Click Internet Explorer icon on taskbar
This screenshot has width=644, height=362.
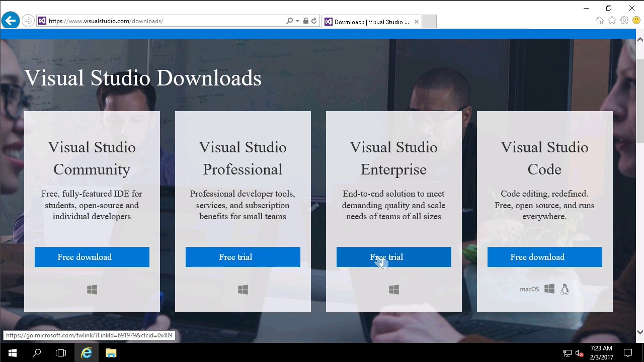87,353
